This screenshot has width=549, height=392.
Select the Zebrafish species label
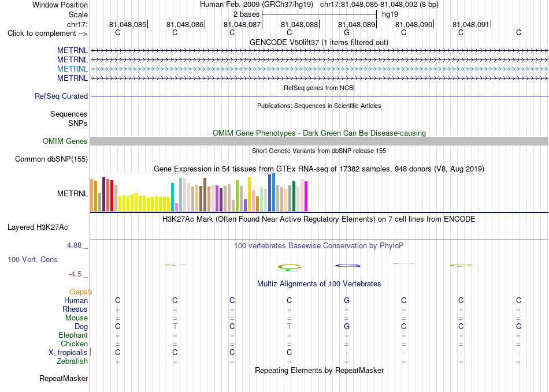[x=72, y=361]
